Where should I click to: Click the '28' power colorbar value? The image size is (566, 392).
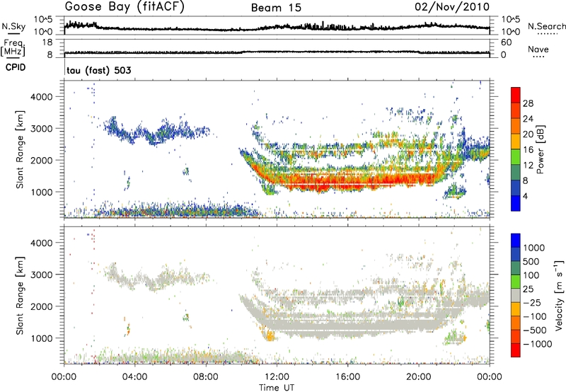click(x=528, y=103)
